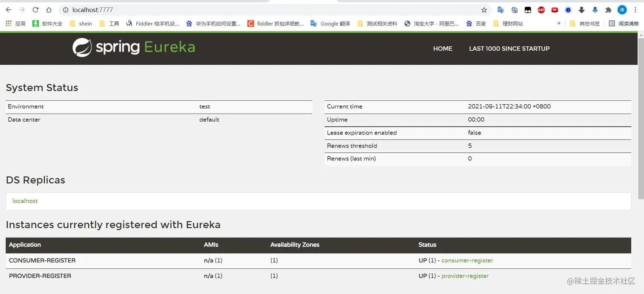
Task: Open the browser home page icon
Action: point(49,10)
